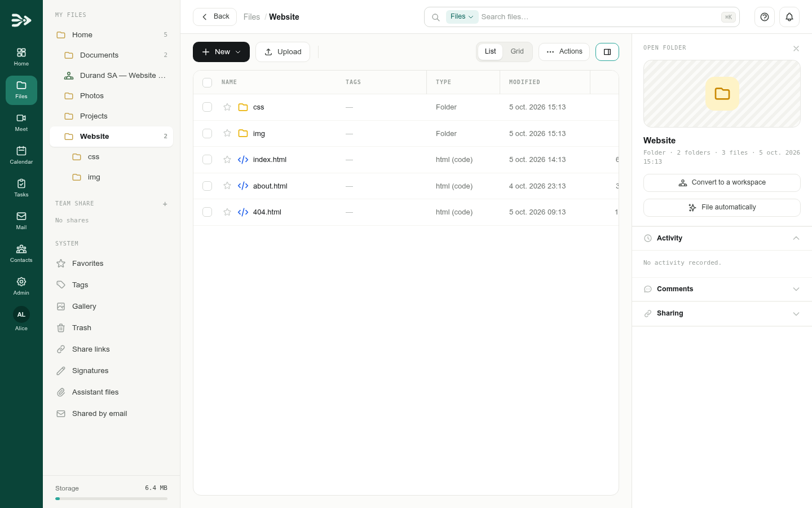
Task: Open the Calendar section
Action: [x=21, y=155]
